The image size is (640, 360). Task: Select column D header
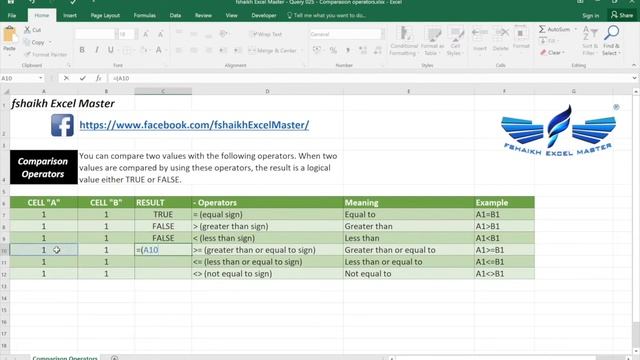[x=267, y=91]
